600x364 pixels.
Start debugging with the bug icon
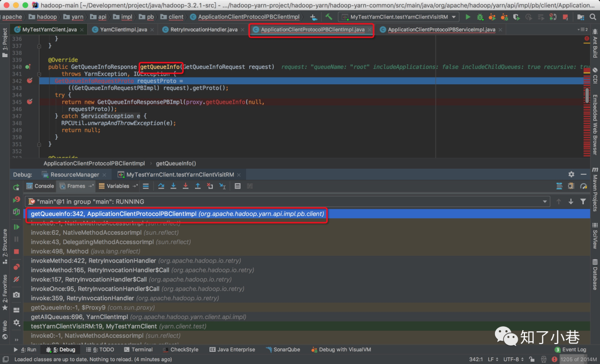coord(480,17)
